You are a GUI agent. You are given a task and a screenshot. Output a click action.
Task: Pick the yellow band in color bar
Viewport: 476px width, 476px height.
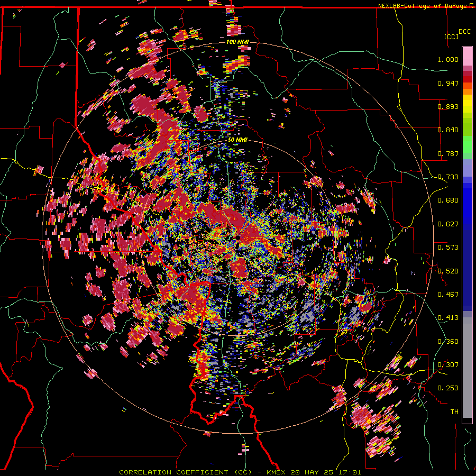tap(467, 104)
